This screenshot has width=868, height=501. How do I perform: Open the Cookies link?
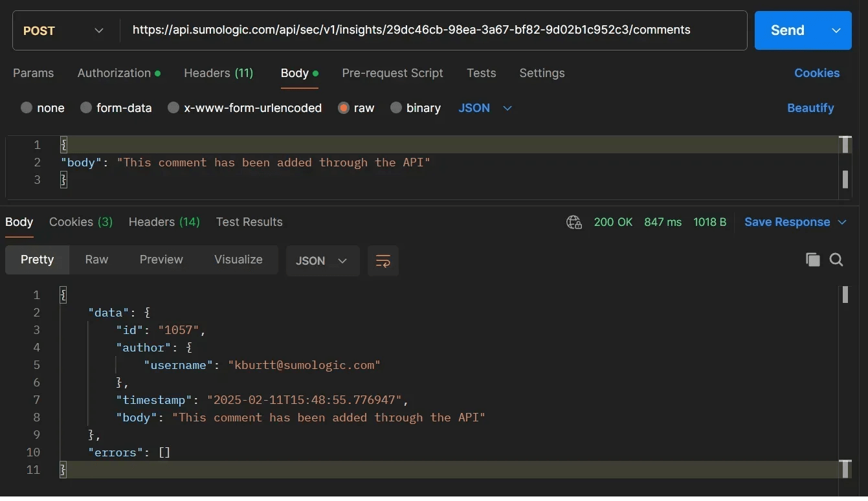[817, 73]
